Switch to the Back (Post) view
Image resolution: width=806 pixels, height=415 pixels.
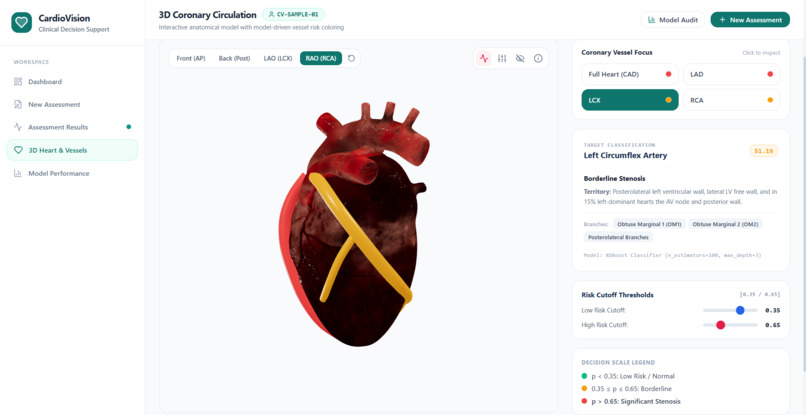(234, 59)
